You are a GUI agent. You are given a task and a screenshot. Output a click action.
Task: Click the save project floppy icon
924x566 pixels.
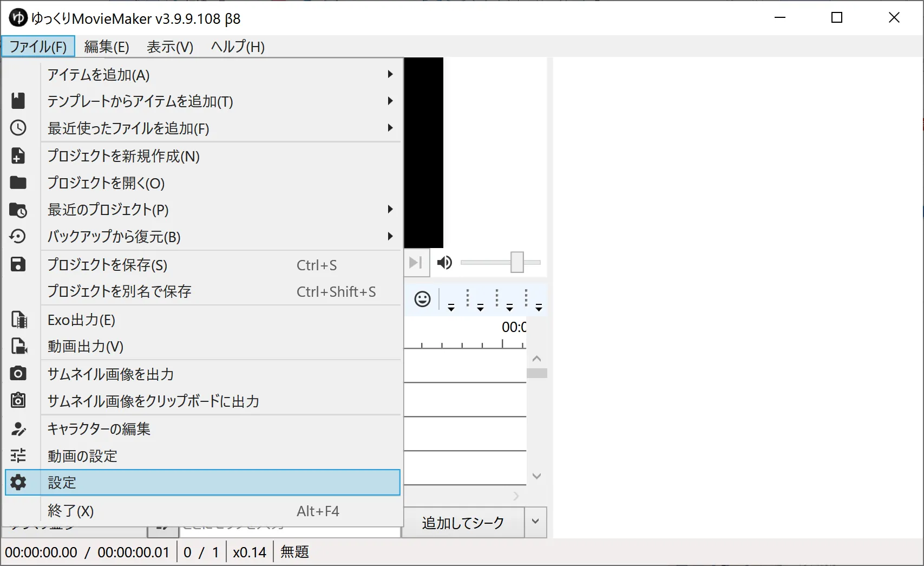coord(18,264)
